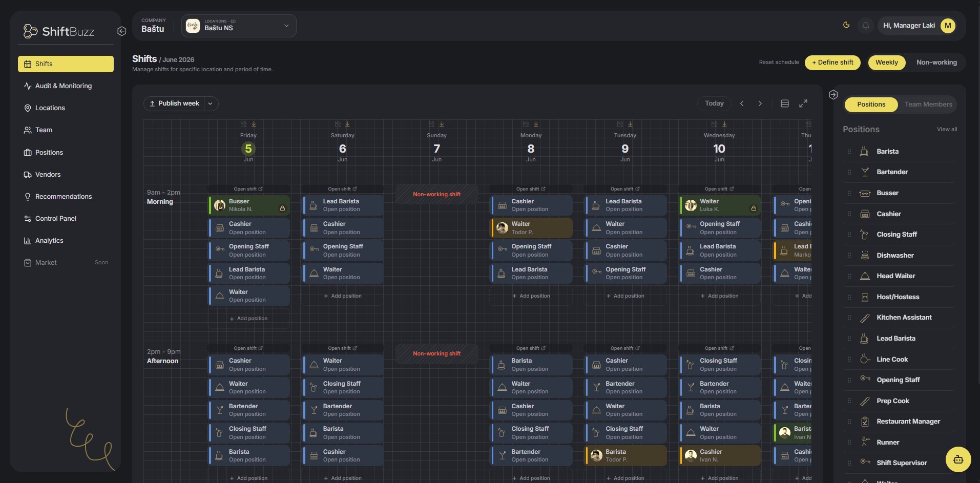980x483 pixels.
Task: Expand Publish week options arrow
Action: click(x=211, y=103)
